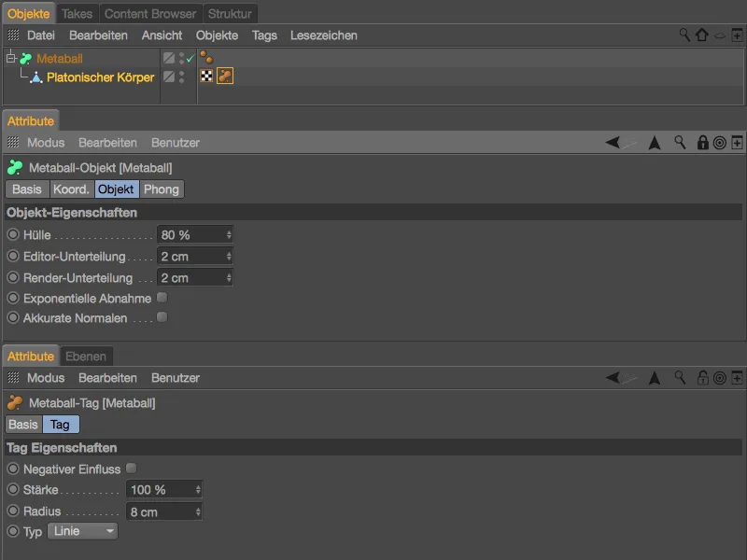The image size is (747, 560).
Task: Enable Exponentielle Abnahme
Action: click(162, 296)
